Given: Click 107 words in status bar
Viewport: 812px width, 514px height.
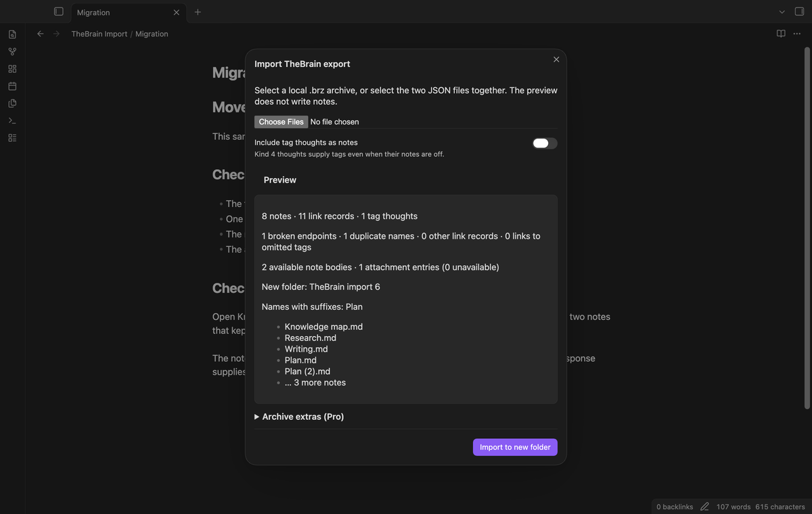Looking at the screenshot, I should click(734, 507).
